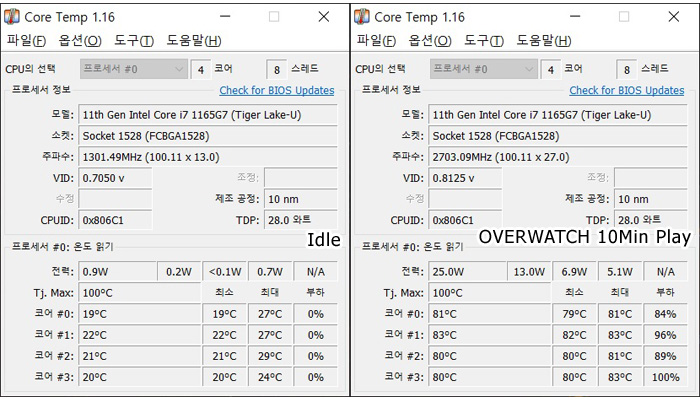Viewport: 700px width, 400px height.
Task: Close the right Core Temp window
Action: click(674, 17)
